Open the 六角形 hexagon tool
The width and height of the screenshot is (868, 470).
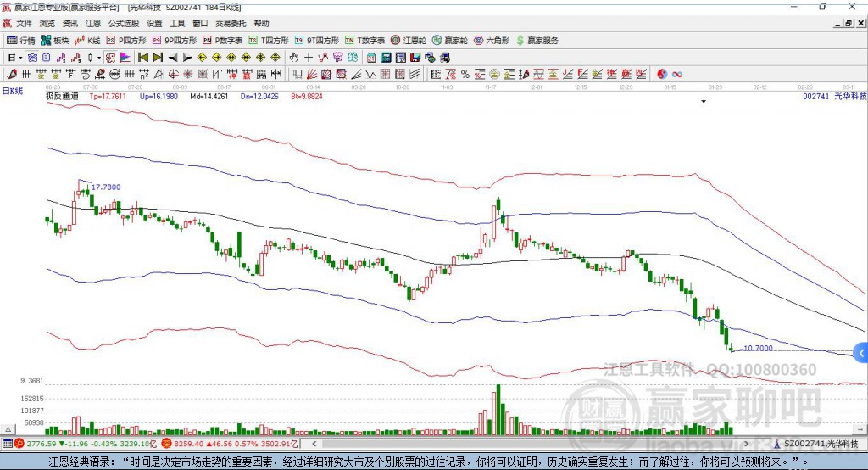(x=492, y=41)
